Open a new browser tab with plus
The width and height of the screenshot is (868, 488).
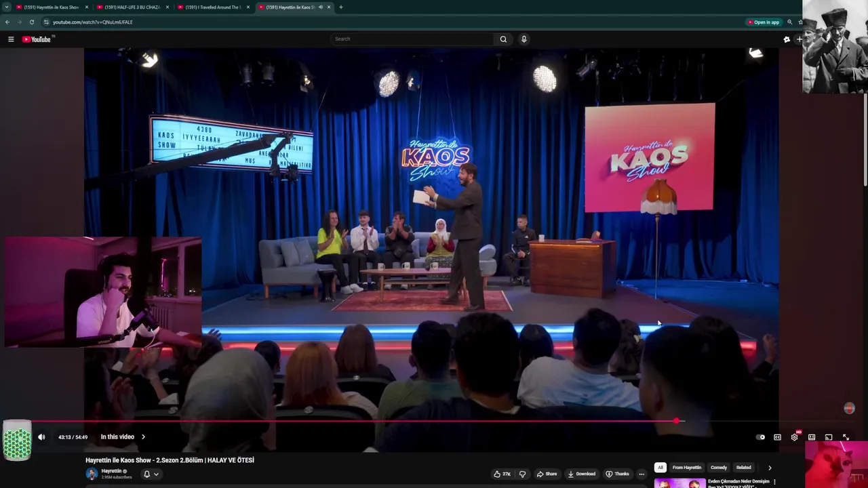(340, 7)
